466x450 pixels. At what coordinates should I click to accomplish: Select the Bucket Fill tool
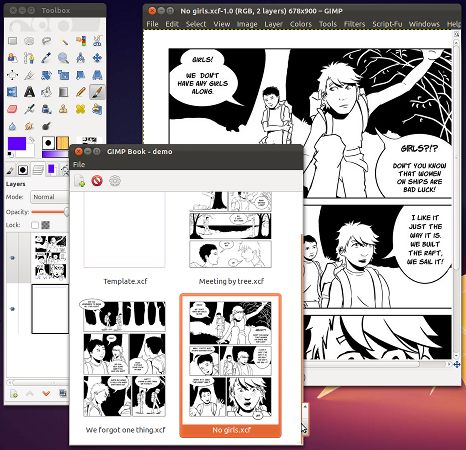(46, 92)
